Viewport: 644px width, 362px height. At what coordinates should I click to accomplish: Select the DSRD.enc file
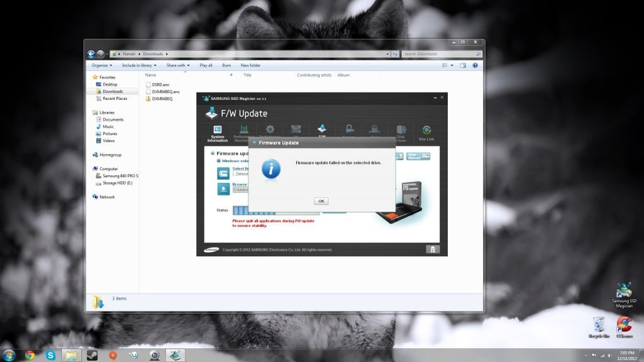coord(160,85)
